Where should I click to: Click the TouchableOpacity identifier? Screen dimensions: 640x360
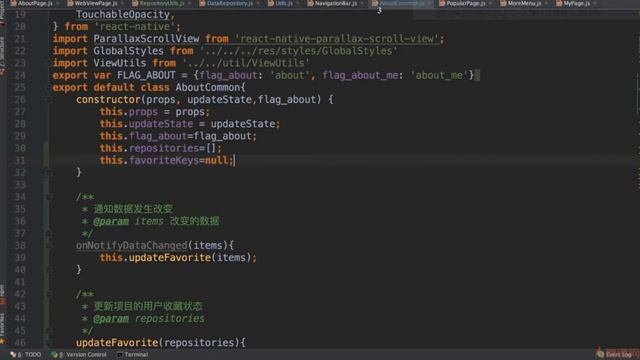tap(123, 15)
